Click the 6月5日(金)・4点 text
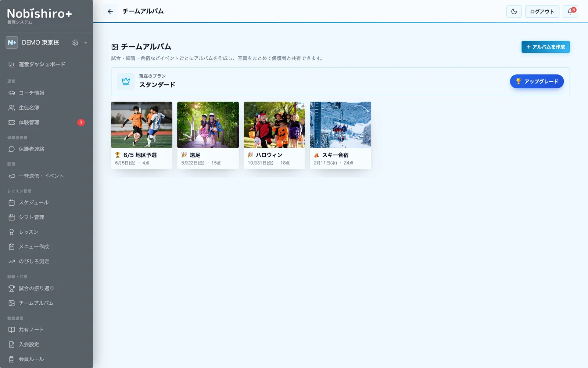 pyautogui.click(x=132, y=163)
